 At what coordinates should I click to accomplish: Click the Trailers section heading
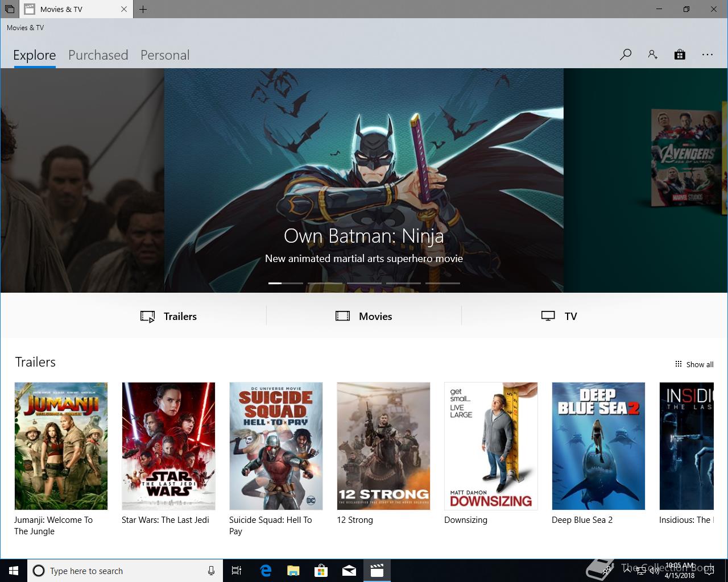tap(35, 362)
